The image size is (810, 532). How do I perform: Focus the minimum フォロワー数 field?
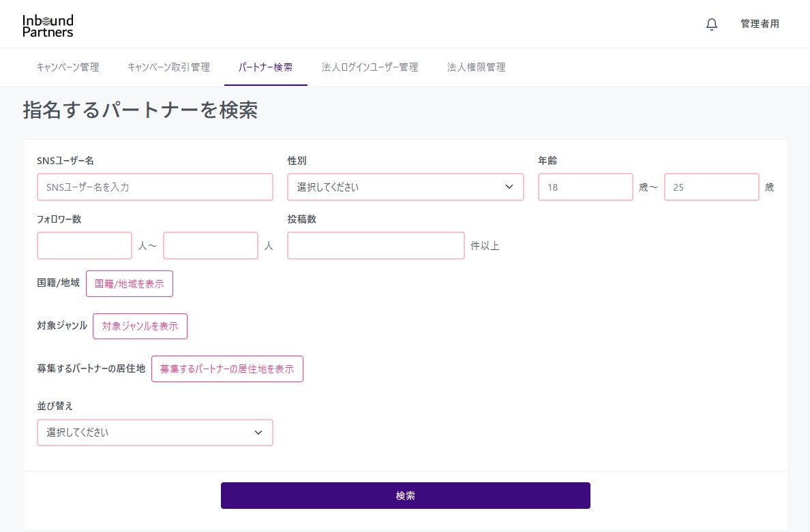[x=85, y=246]
